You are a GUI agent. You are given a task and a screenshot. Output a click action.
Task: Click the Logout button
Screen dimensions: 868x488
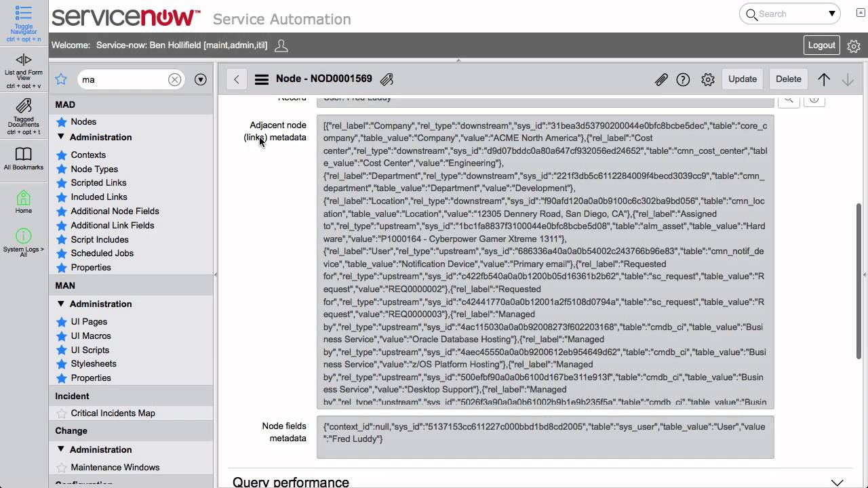point(821,45)
